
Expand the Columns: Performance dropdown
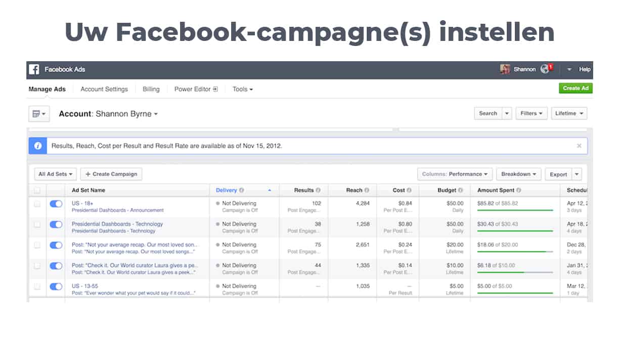click(x=454, y=174)
